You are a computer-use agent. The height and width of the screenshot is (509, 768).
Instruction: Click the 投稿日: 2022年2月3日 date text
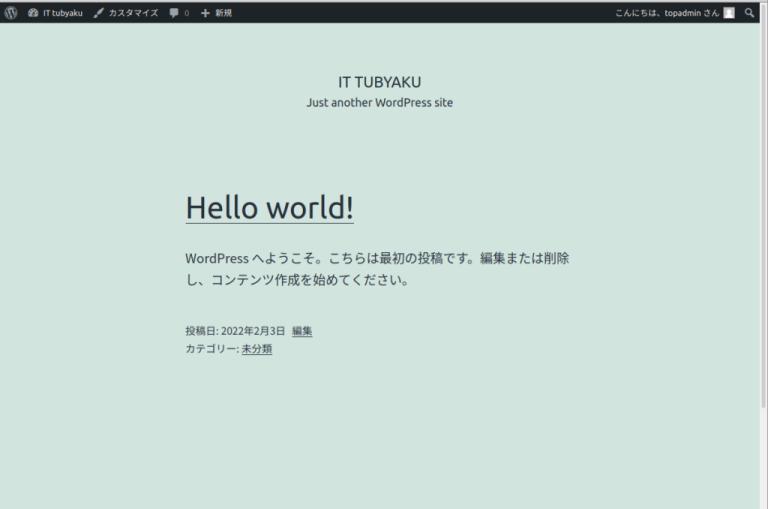coord(235,331)
